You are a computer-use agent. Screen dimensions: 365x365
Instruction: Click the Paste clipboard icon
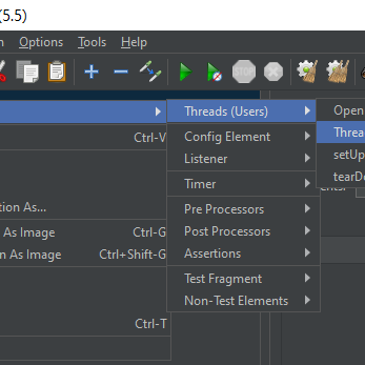[x=57, y=71]
